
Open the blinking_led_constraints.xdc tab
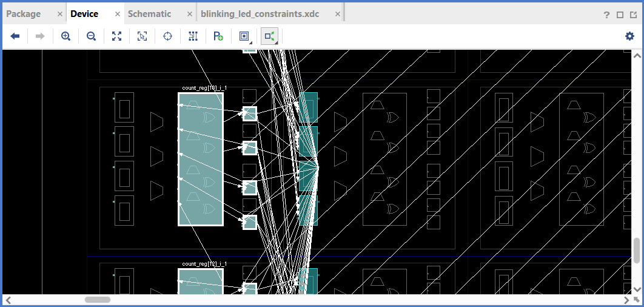click(260, 14)
